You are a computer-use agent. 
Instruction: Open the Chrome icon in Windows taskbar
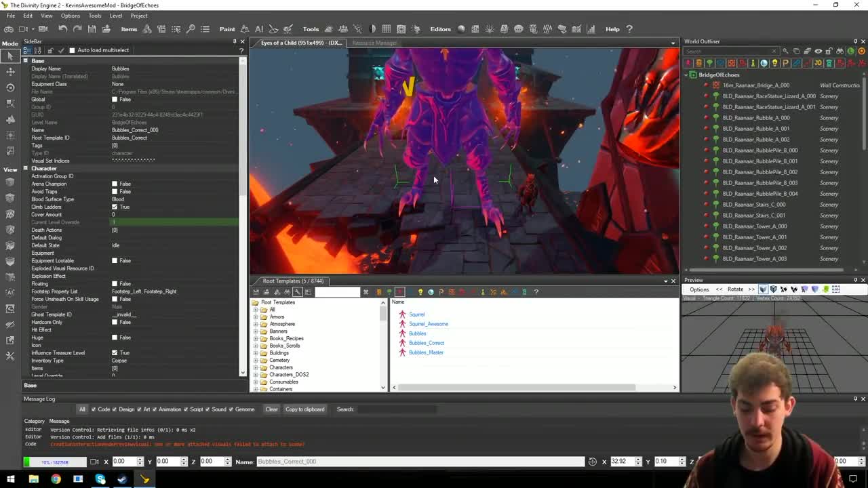[56, 479]
